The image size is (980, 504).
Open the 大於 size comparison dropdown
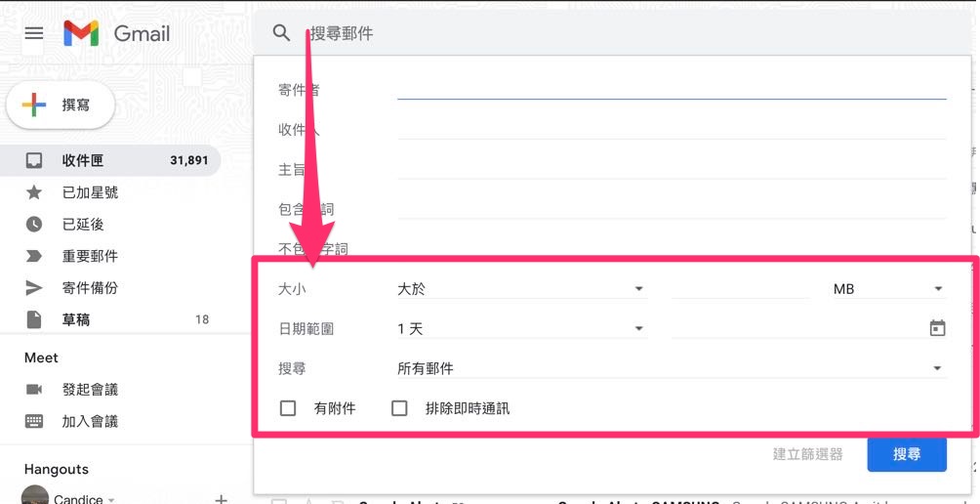tap(522, 289)
